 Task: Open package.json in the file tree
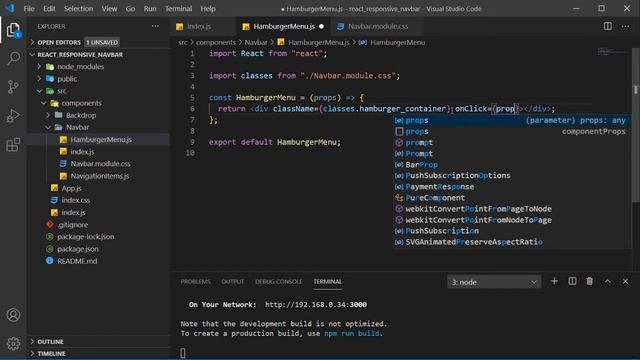[98, 249]
